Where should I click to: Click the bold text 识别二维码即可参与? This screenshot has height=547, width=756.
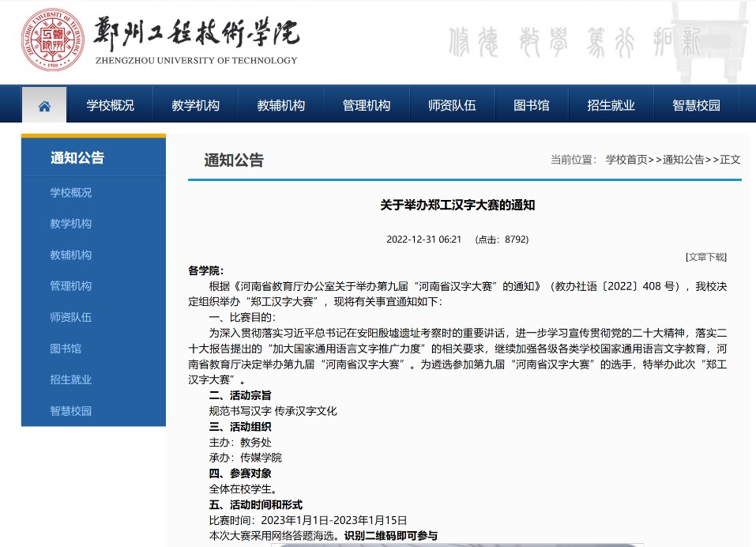point(391,536)
